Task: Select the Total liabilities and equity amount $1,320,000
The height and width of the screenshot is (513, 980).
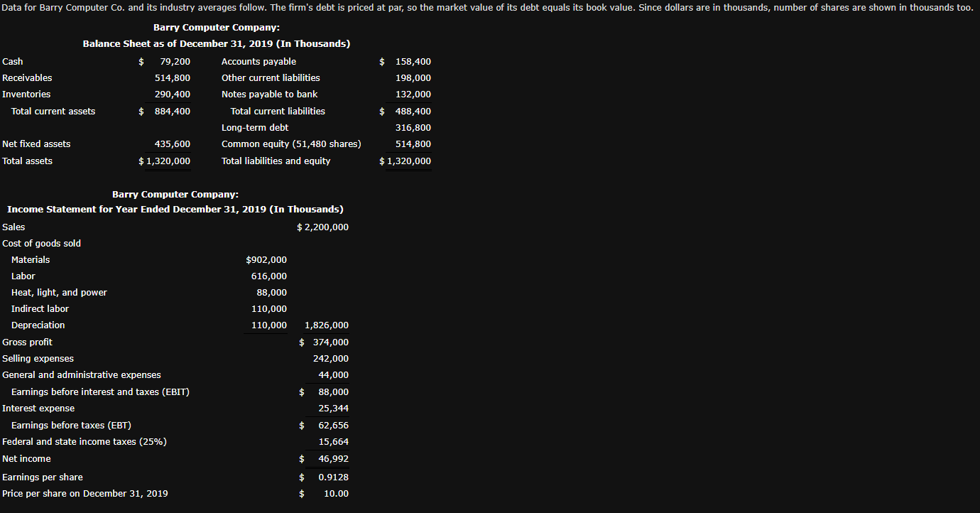Action: (x=405, y=161)
